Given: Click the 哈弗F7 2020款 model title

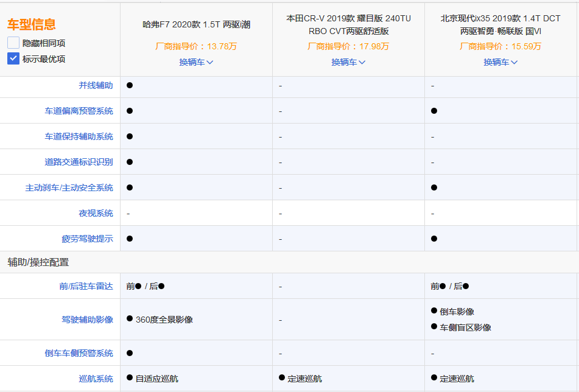Looking at the screenshot, I should click(x=196, y=25).
